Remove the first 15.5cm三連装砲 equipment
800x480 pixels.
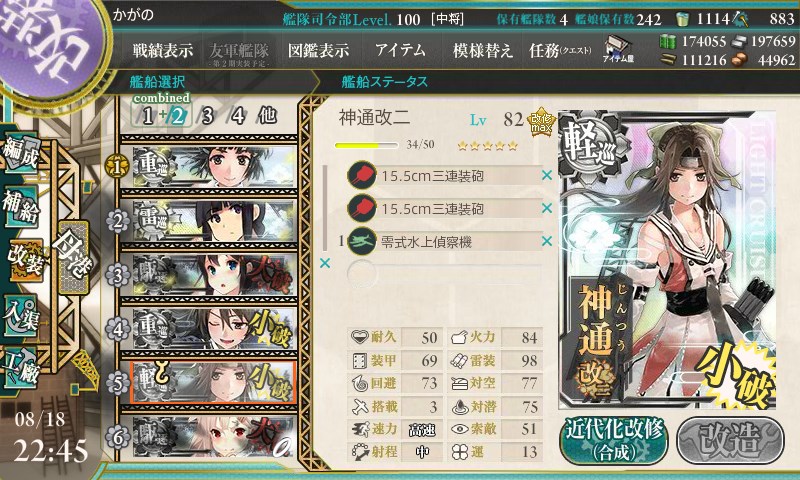point(547,175)
